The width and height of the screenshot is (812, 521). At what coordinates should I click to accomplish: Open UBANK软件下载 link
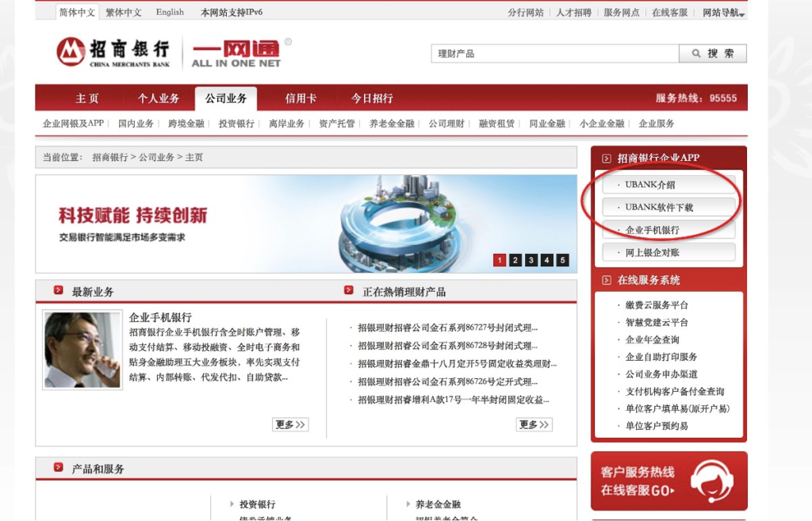[668, 207]
